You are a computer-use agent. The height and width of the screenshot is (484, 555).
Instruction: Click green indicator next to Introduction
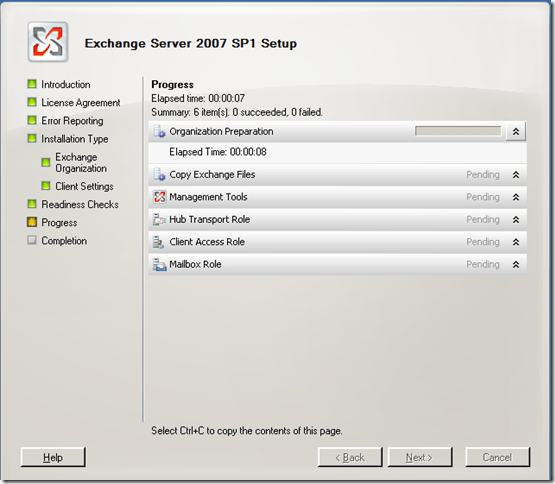tap(32, 84)
